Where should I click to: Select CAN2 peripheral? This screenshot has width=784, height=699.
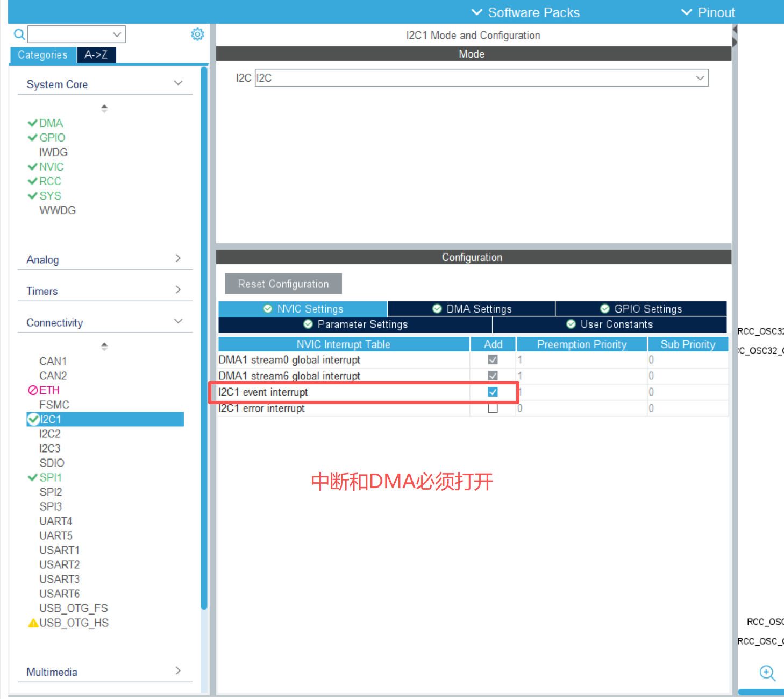click(53, 376)
